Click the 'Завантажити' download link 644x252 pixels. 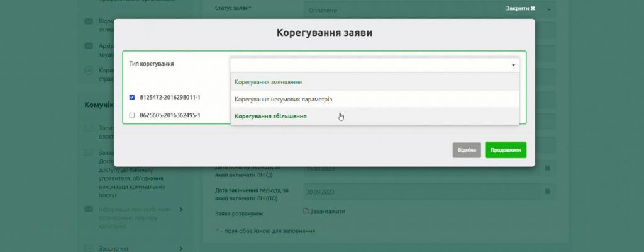(x=328, y=211)
